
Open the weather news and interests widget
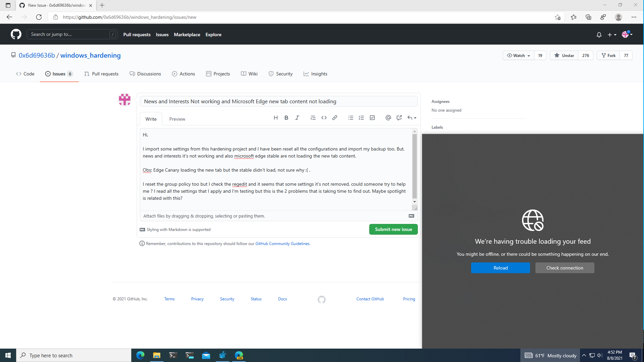[550, 355]
